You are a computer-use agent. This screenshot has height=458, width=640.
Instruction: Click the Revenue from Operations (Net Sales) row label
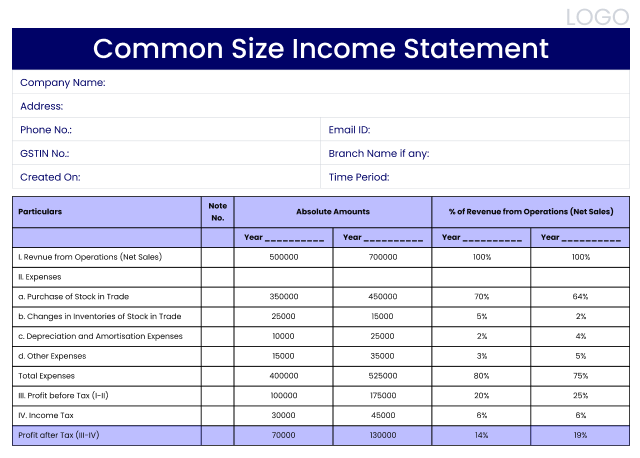pyautogui.click(x=90, y=257)
